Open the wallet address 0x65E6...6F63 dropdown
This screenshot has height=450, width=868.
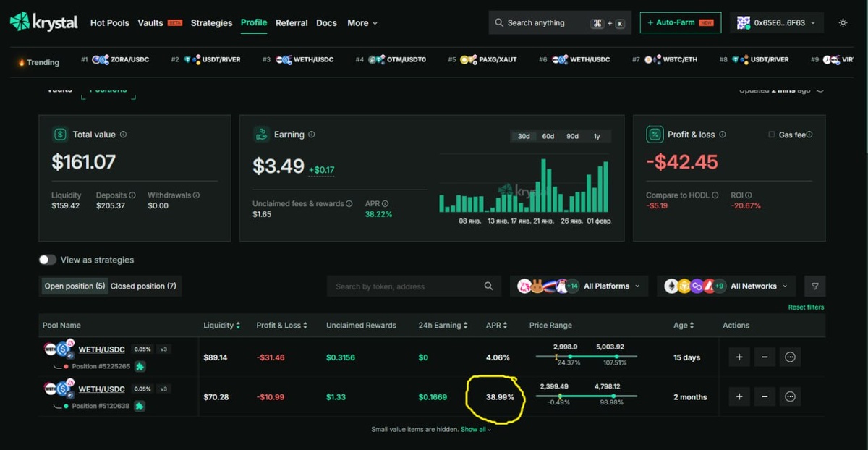pyautogui.click(x=777, y=22)
